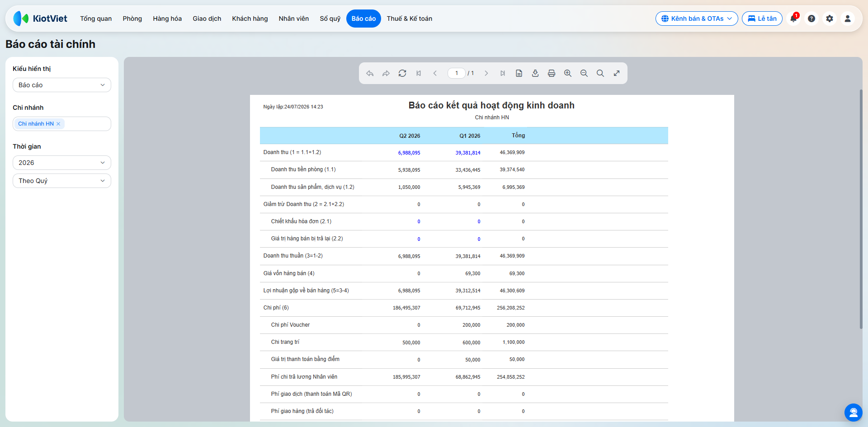Open settings gear menu
868x427 pixels.
(830, 19)
